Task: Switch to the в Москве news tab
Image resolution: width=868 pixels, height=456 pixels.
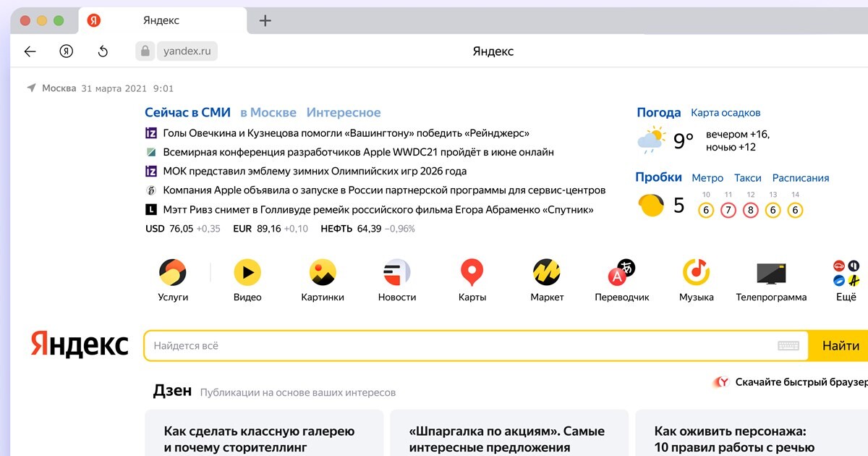Action: (268, 112)
